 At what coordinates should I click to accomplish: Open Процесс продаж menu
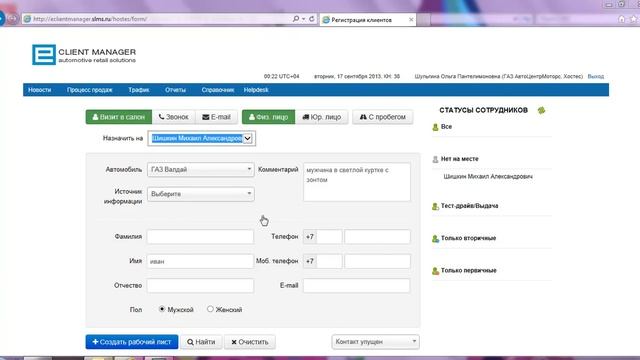pos(89,90)
